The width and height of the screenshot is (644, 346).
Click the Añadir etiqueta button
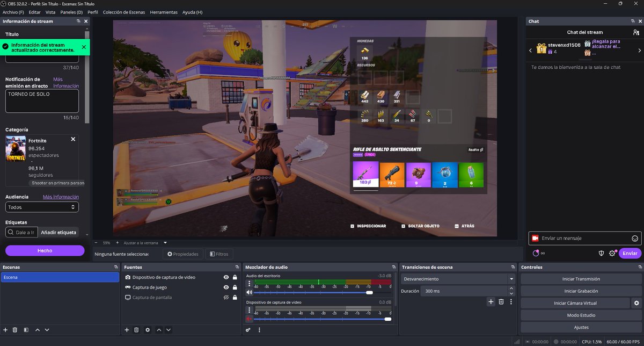[59, 233]
